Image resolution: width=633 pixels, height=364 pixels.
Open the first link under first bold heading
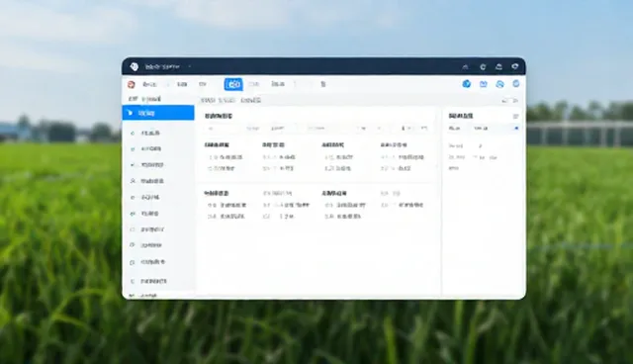(x=226, y=157)
